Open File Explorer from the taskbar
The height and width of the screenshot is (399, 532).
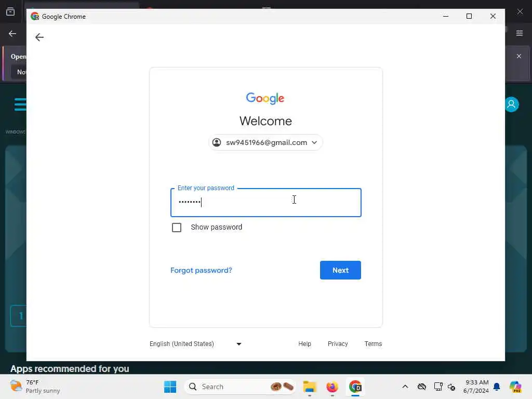click(x=310, y=387)
